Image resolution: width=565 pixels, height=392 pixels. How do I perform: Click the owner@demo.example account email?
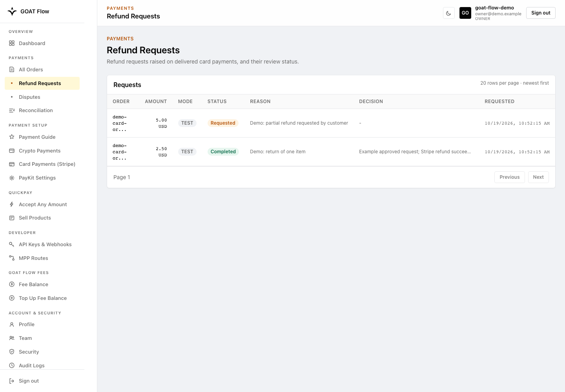pyautogui.click(x=498, y=14)
